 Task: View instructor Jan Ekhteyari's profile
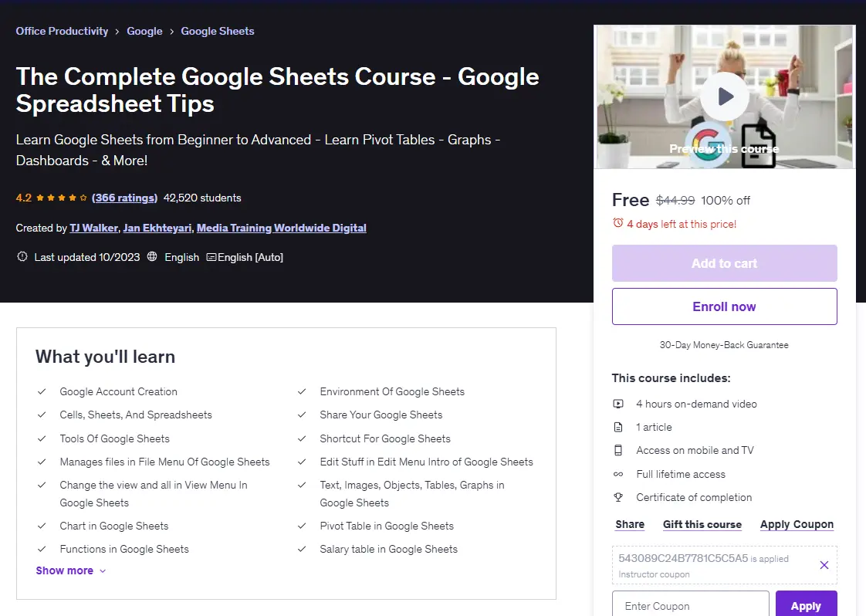pyautogui.click(x=157, y=228)
